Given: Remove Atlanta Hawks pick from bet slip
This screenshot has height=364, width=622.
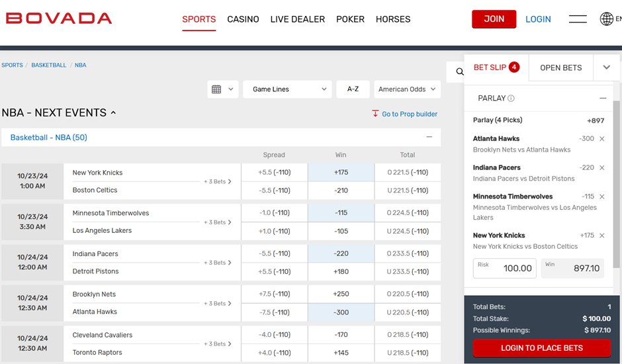Looking at the screenshot, I should point(601,139).
